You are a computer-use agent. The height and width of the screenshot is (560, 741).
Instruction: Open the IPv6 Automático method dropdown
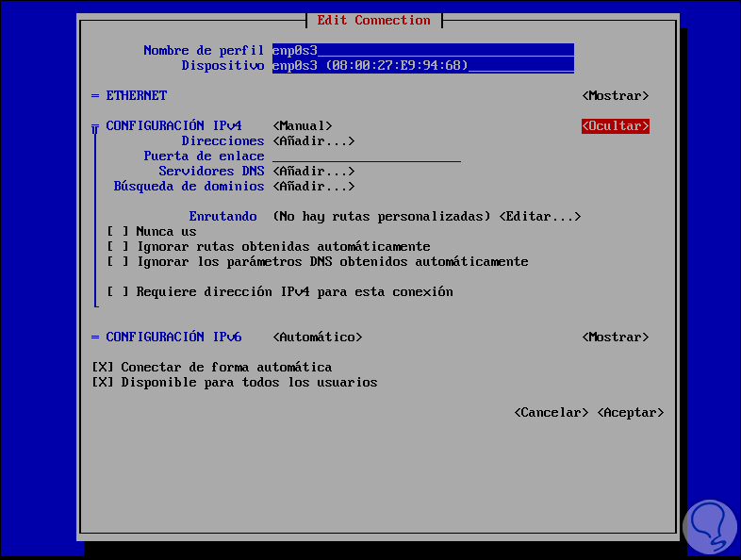coord(318,337)
